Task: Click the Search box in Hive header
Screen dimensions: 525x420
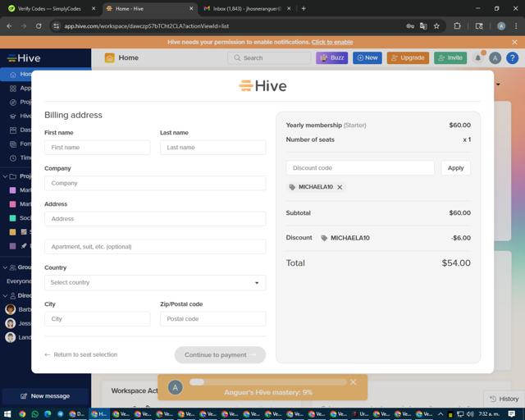Action: click(x=269, y=57)
